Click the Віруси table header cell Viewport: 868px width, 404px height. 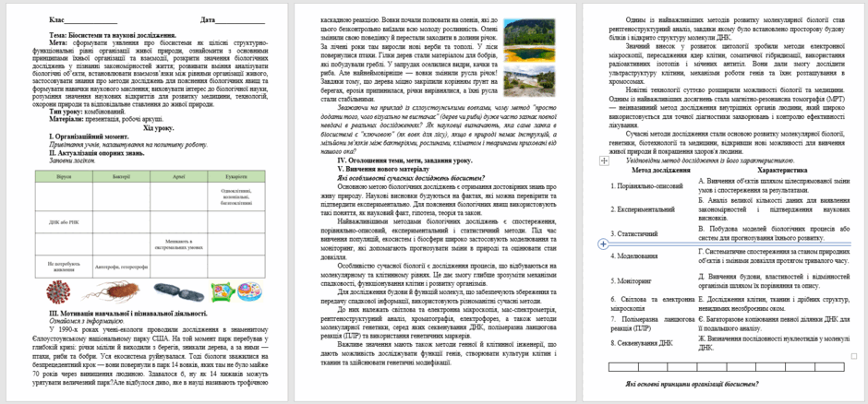[x=64, y=176]
